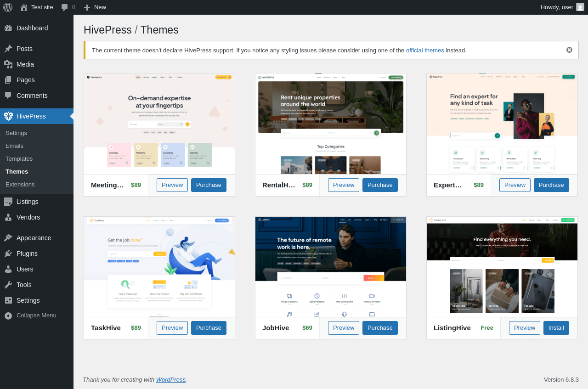Click the TaskHive theme screenshot
This screenshot has height=389, width=588.
click(159, 267)
